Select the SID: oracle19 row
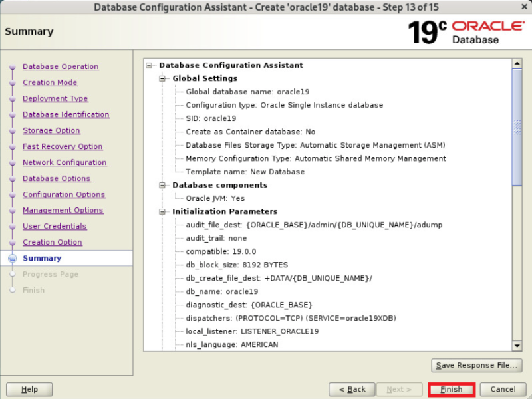This screenshot has height=399, width=532. pyautogui.click(x=211, y=118)
